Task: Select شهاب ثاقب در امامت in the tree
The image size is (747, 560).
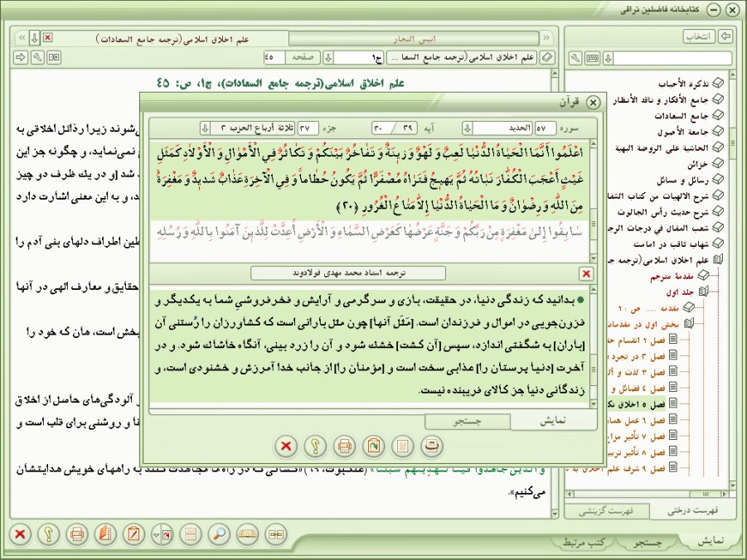Action: click(x=672, y=244)
